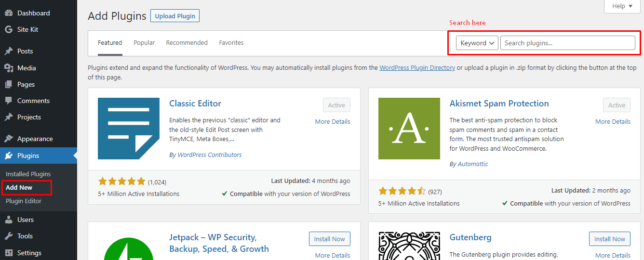
Task: Open the WordPress Contributors author link
Action: pos(210,155)
